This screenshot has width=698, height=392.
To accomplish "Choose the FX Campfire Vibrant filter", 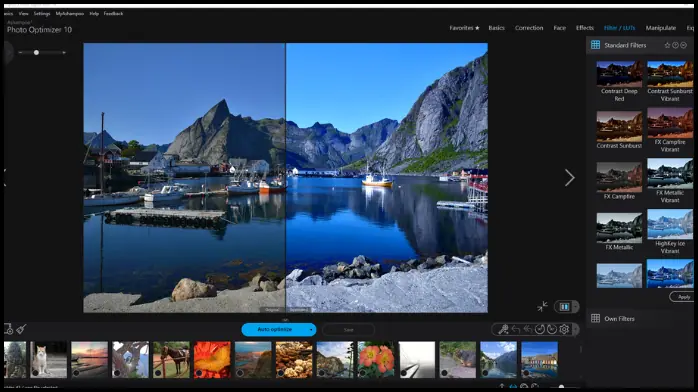I will click(x=670, y=129).
